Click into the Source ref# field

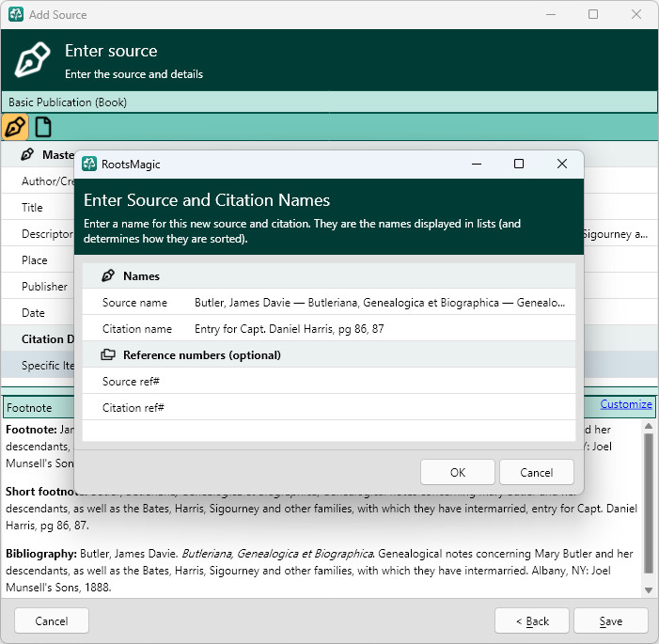pyautogui.click(x=329, y=382)
